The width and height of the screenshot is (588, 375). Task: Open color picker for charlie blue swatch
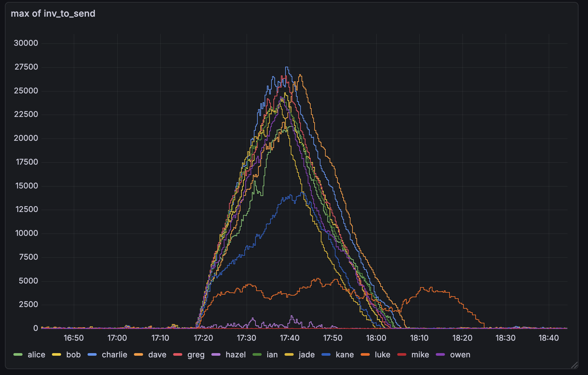[x=92, y=355]
